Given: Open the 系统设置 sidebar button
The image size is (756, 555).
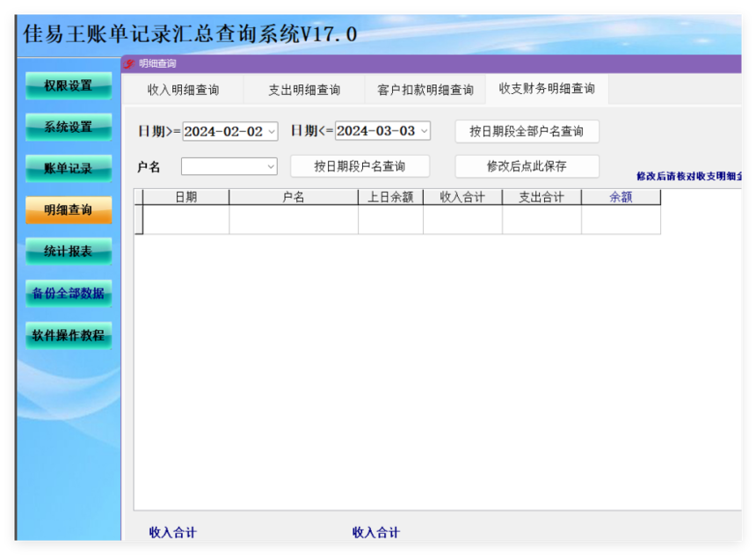Looking at the screenshot, I should point(69,128).
